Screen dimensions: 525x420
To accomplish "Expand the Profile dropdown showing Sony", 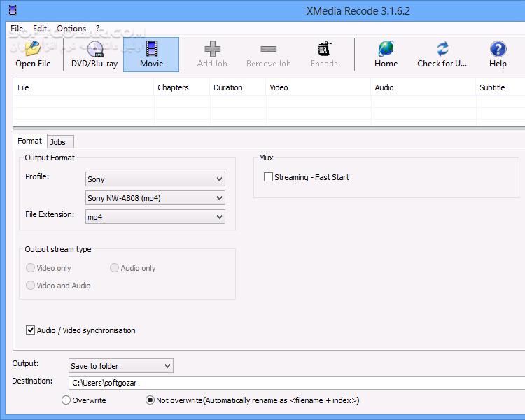I will coord(155,179).
